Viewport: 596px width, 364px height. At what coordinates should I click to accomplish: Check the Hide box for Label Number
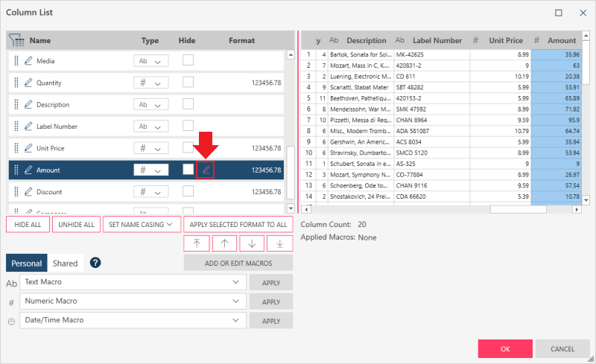[188, 125]
